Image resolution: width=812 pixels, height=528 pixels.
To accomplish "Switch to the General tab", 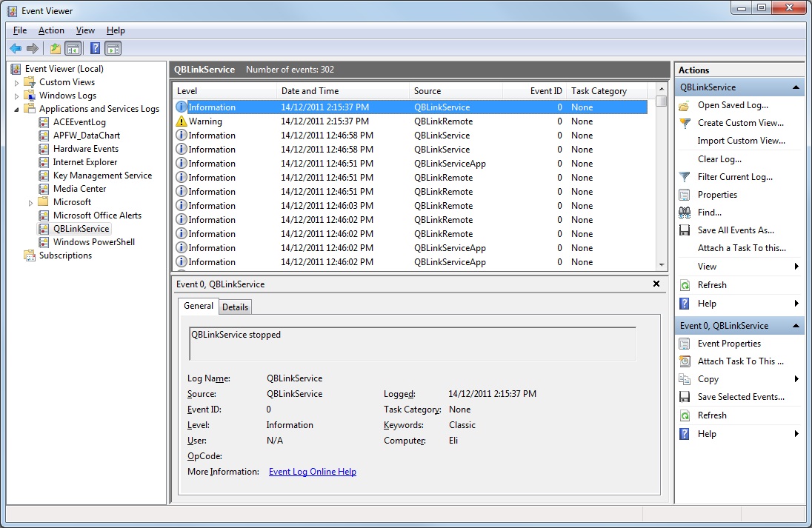I will [x=199, y=306].
